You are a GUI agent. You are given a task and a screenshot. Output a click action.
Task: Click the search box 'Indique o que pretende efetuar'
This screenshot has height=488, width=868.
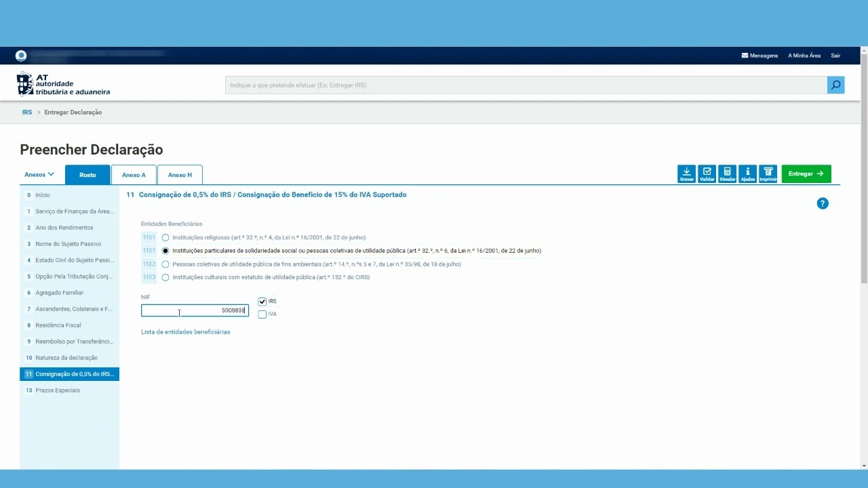526,85
